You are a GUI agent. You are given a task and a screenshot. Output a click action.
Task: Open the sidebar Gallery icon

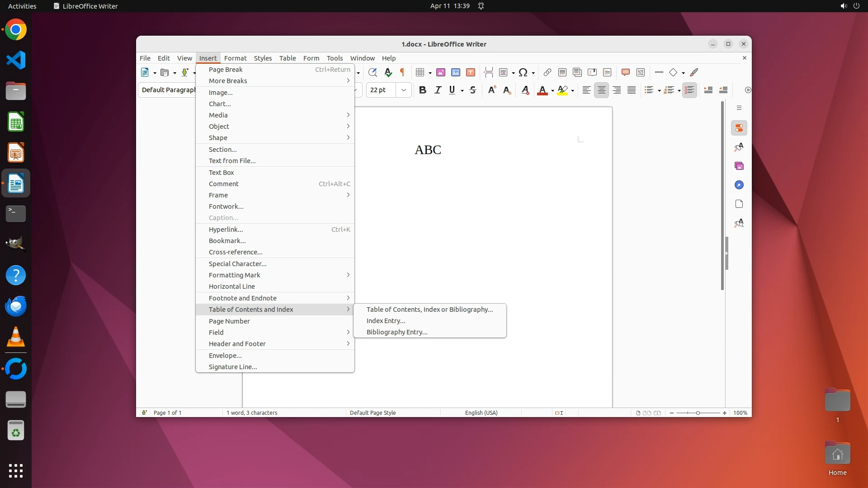point(739,166)
